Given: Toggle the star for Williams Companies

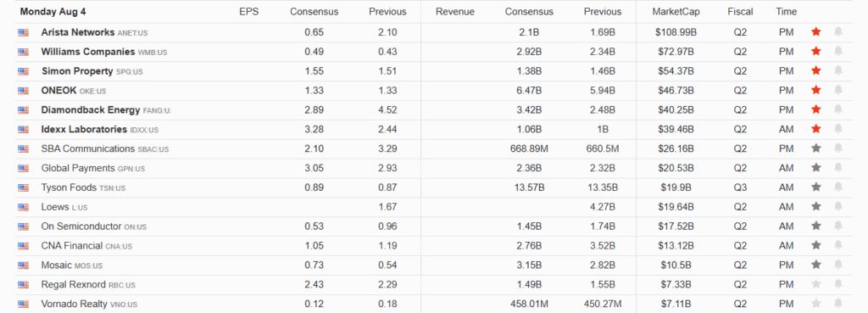Looking at the screenshot, I should pyautogui.click(x=815, y=52).
